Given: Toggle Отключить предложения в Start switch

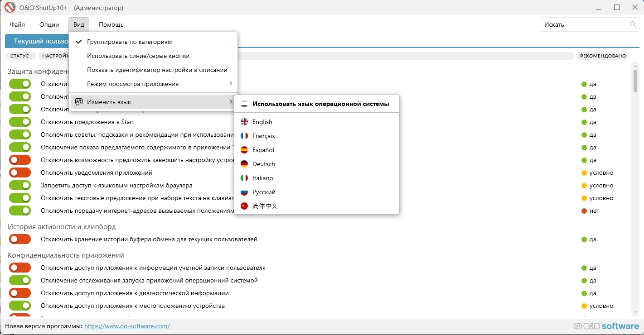Looking at the screenshot, I should [20, 122].
